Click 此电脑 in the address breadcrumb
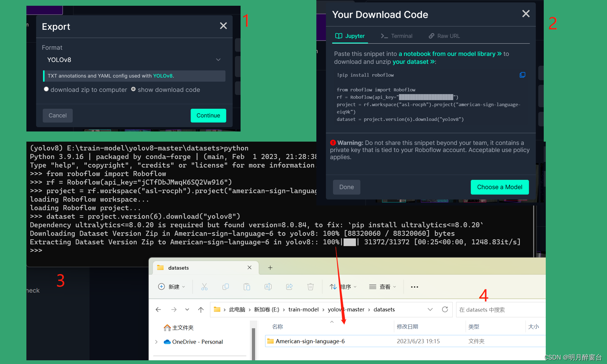 [237, 309]
